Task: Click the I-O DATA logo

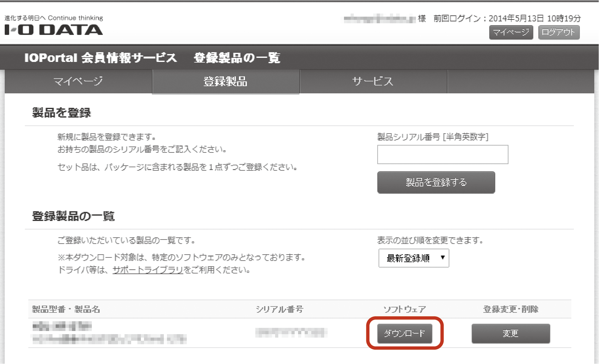Action: [54, 30]
